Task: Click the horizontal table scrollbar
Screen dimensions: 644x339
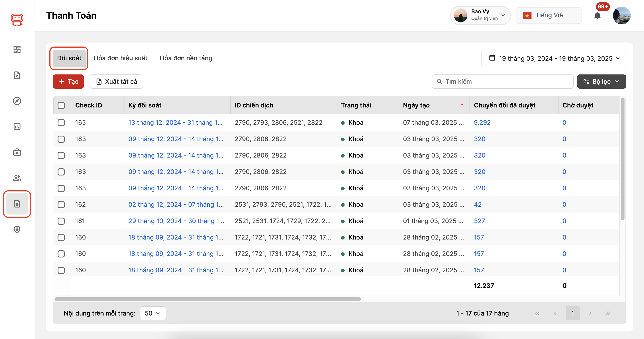Action: [208, 299]
